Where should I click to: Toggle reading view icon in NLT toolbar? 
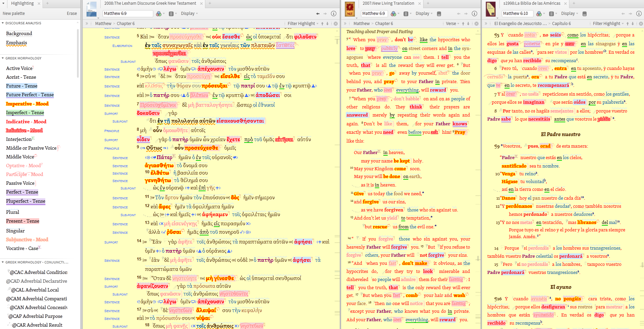[439, 14]
